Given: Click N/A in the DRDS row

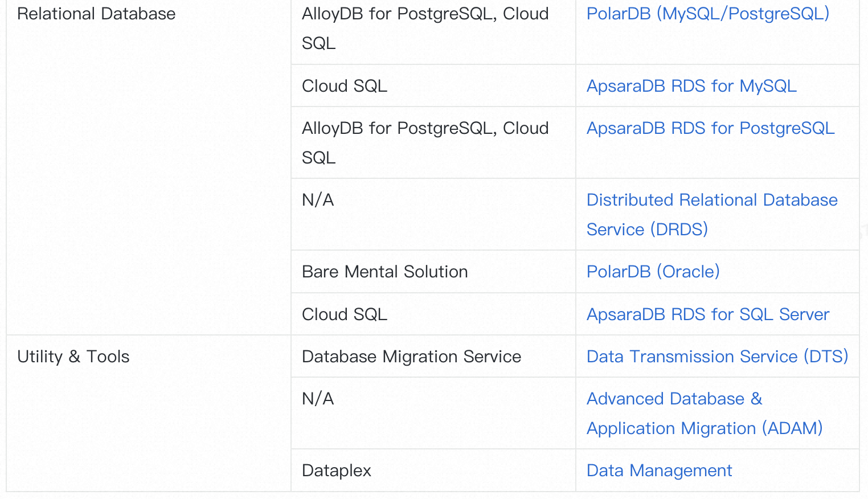Looking at the screenshot, I should pos(318,200).
